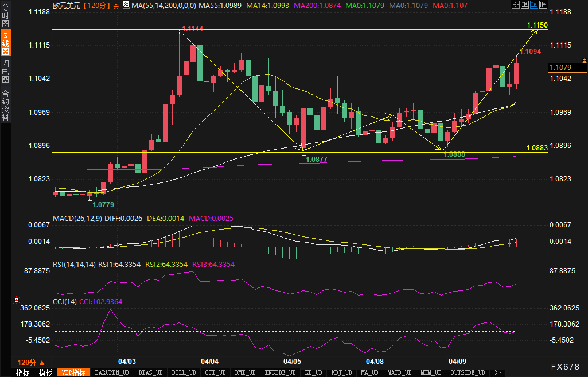Image resolution: width=588 pixels, height=377 pixels.
Task: Open the VIP指标 tab
Action: 74,372
